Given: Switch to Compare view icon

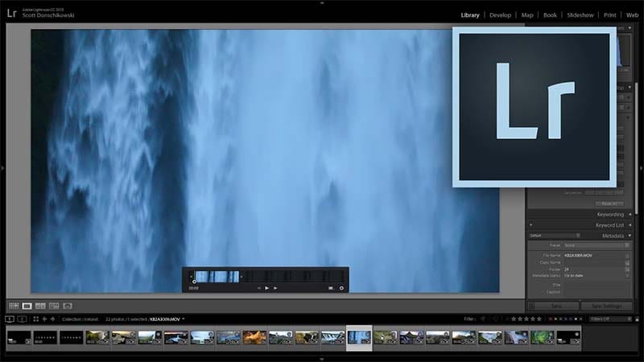Looking at the screenshot, I should (40, 306).
